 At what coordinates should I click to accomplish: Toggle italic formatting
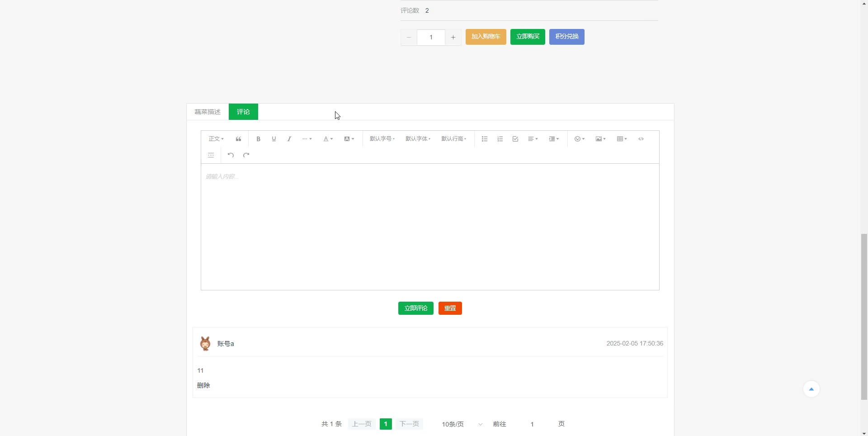pos(289,139)
